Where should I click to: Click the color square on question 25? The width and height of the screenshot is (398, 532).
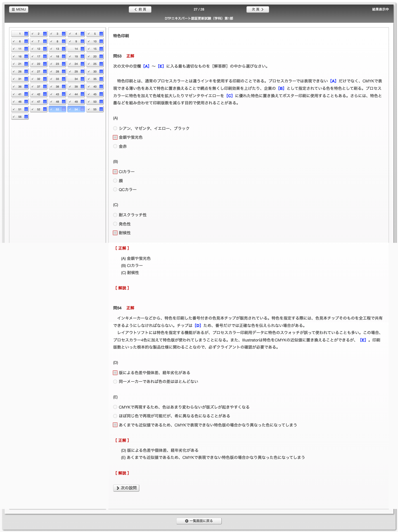click(101, 64)
